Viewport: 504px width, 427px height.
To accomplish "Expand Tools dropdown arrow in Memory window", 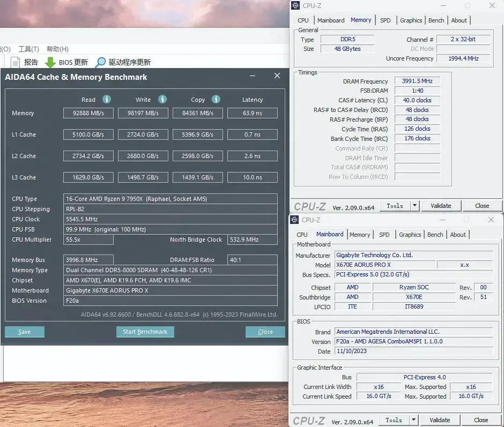I will pos(414,206).
